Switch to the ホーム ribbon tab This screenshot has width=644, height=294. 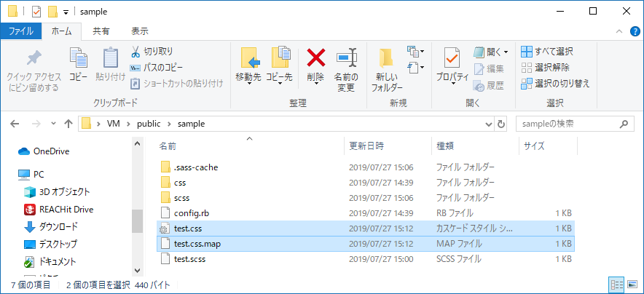[x=62, y=31]
